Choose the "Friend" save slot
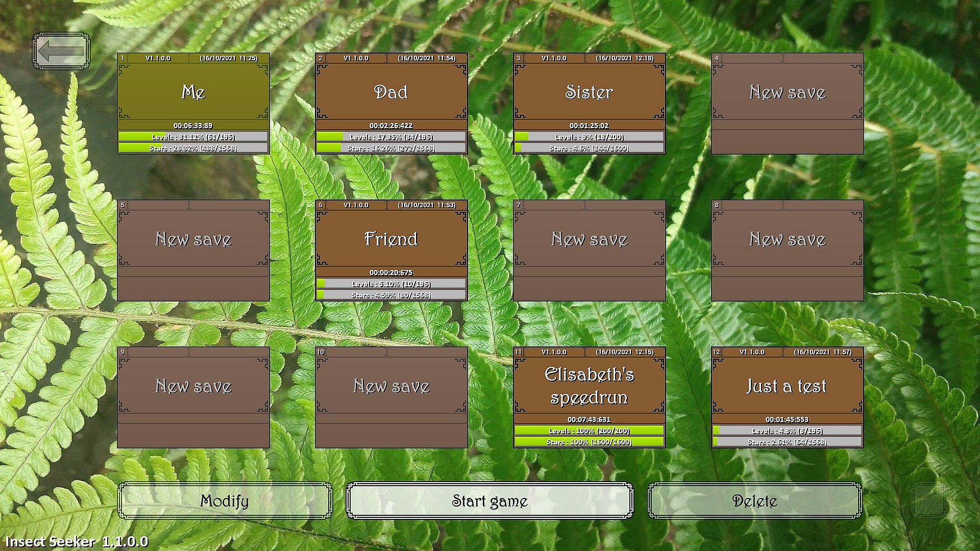The image size is (980, 551). tap(391, 239)
